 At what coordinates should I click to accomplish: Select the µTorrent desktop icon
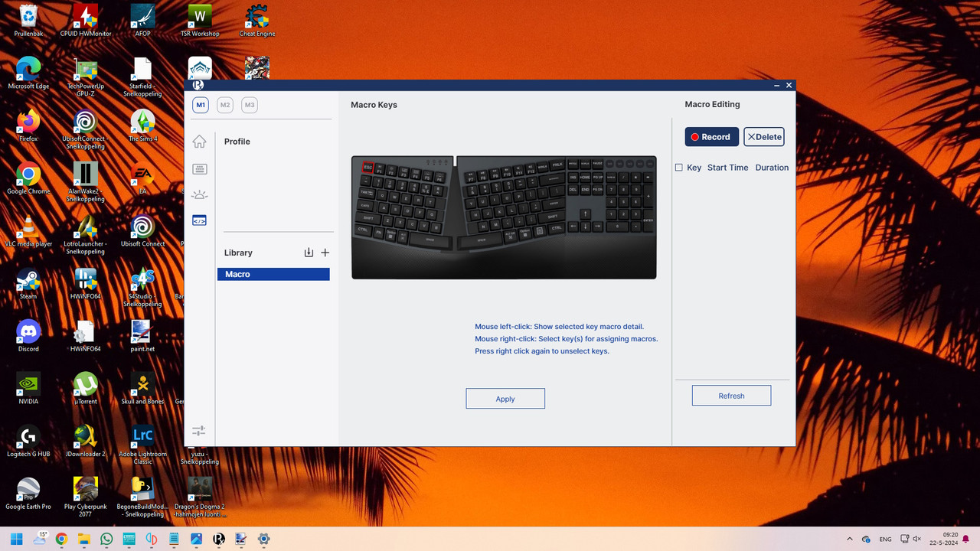85,389
